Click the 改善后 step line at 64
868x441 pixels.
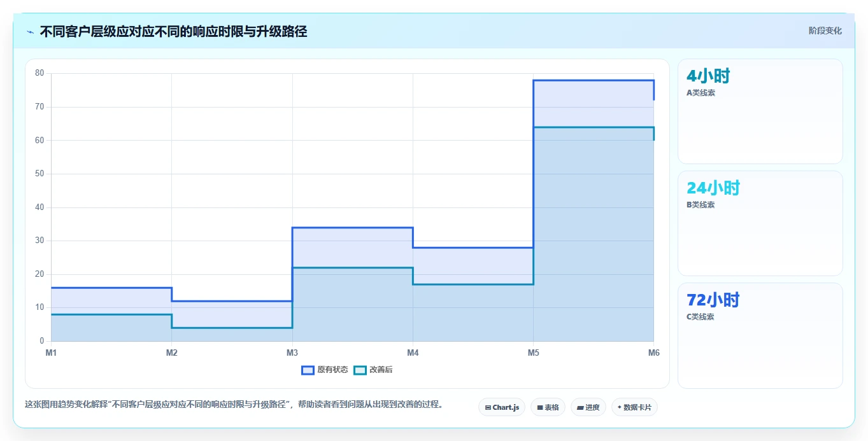coord(594,127)
